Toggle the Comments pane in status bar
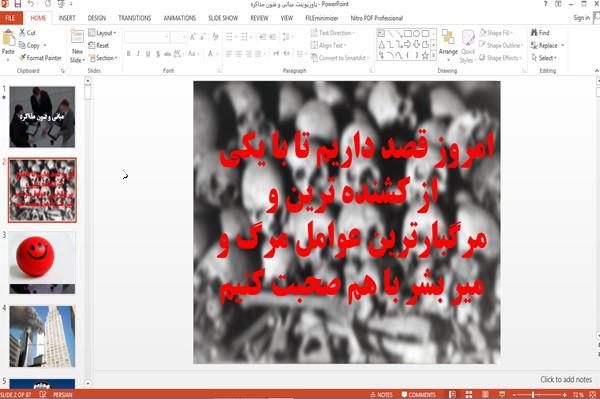The width and height of the screenshot is (600, 399). click(419, 394)
